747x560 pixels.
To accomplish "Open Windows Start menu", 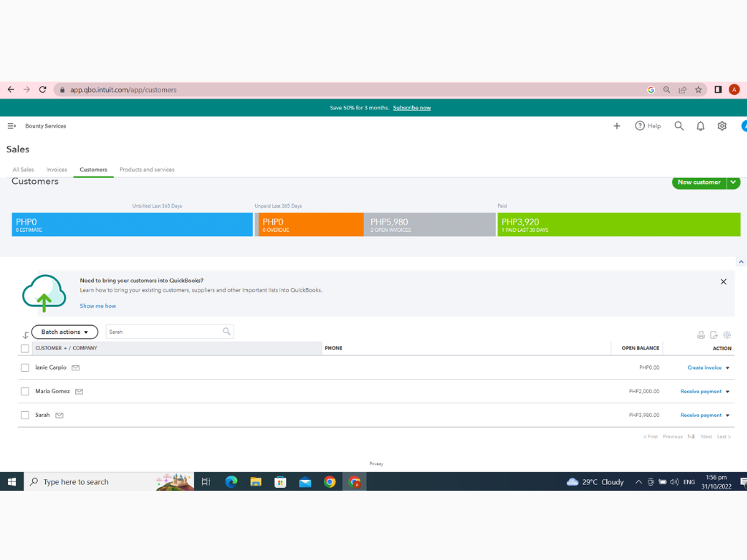I will (12, 482).
